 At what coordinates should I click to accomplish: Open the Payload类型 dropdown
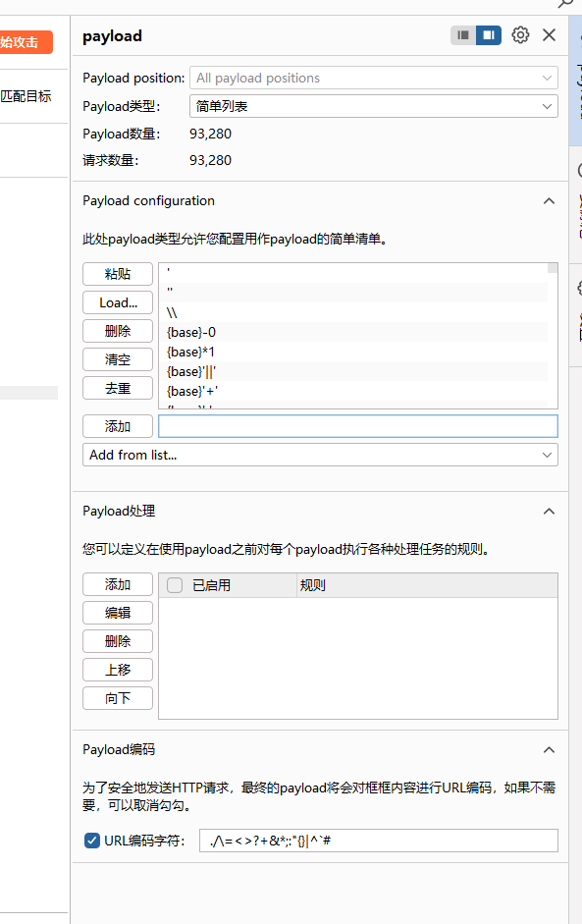(374, 106)
